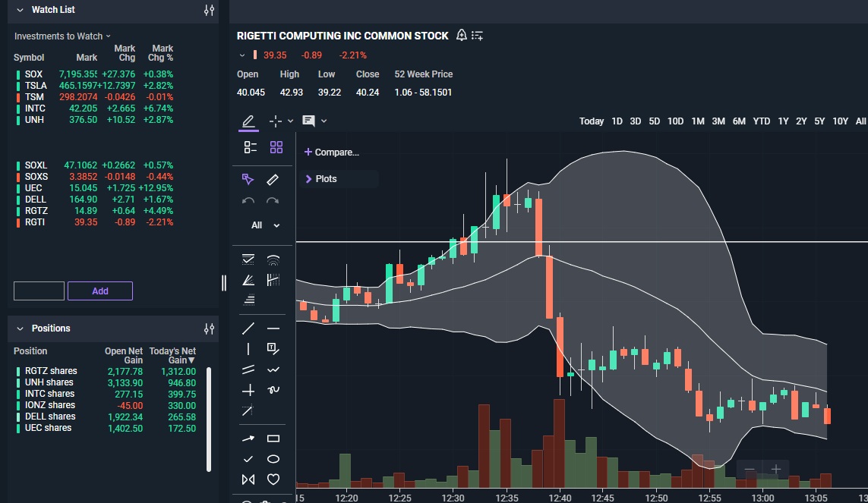Select the Fibonacci arcs tool

(x=273, y=259)
